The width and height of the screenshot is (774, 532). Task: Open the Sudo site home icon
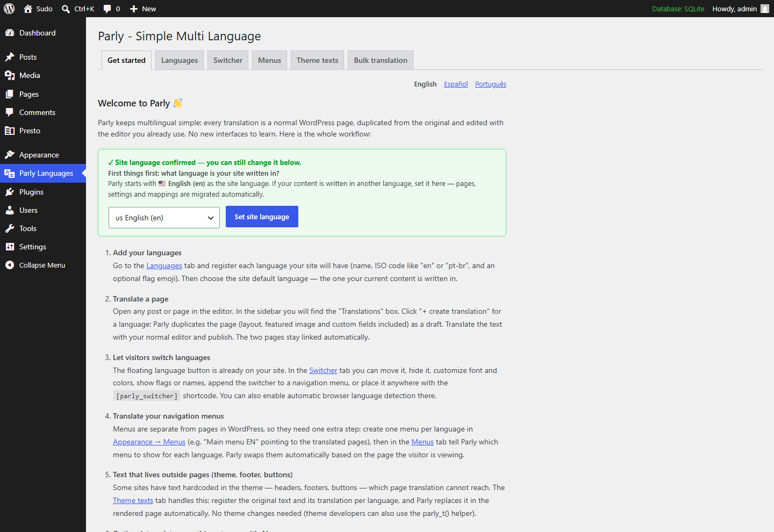pyautogui.click(x=28, y=9)
